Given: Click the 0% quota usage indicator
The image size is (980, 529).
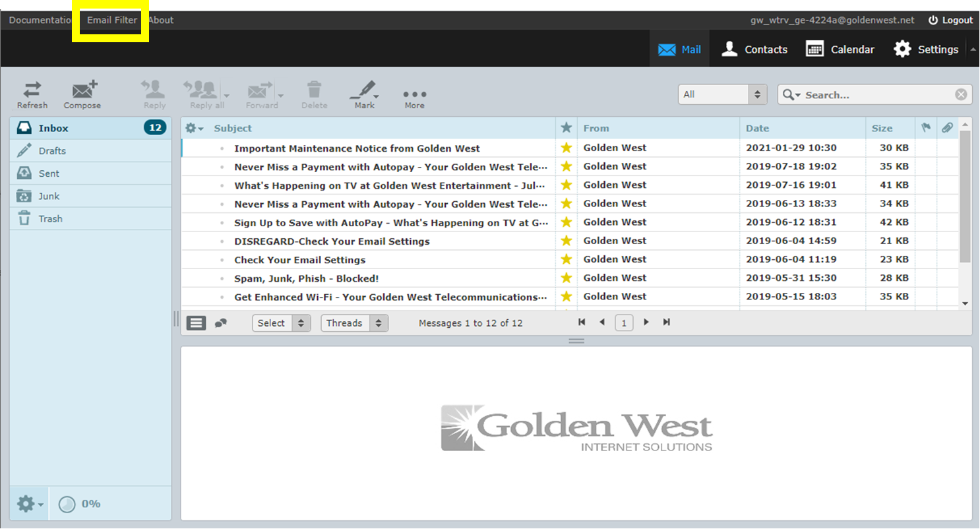Looking at the screenshot, I should coord(79,503).
